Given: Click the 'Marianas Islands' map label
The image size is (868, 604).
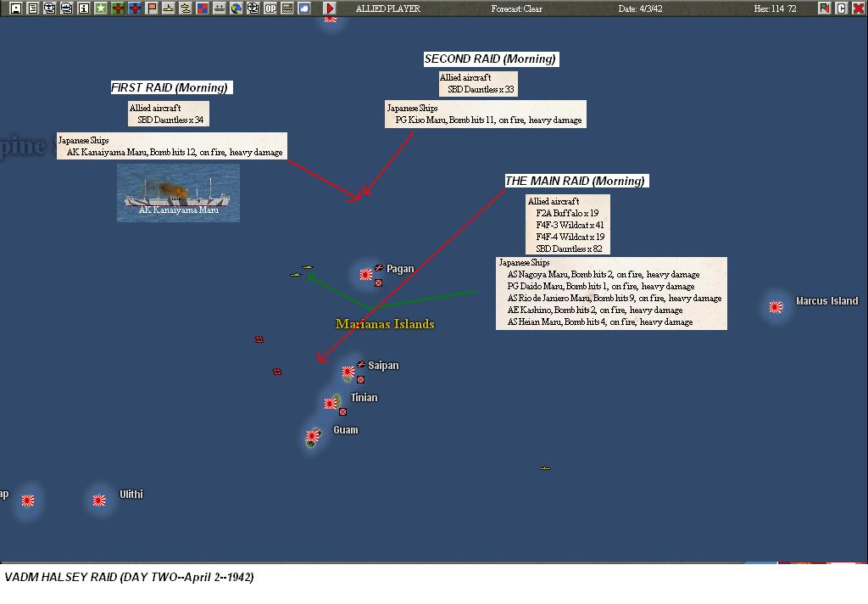Looking at the screenshot, I should (x=385, y=323).
